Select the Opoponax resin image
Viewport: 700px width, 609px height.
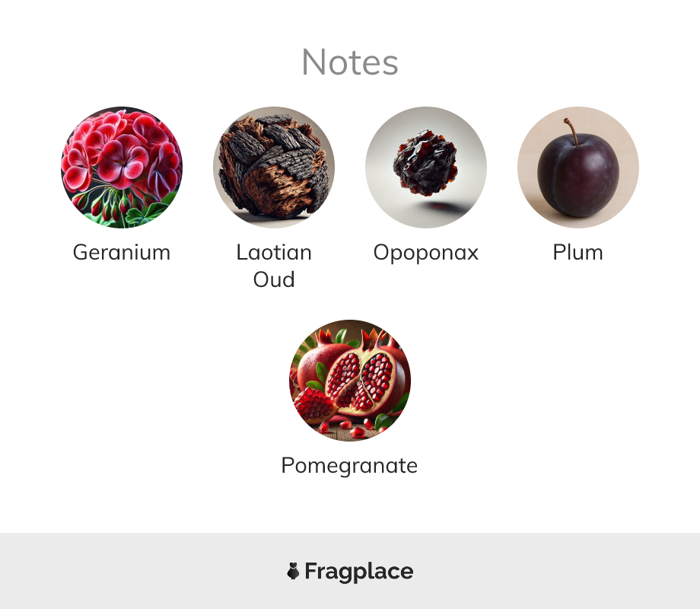pos(426,167)
